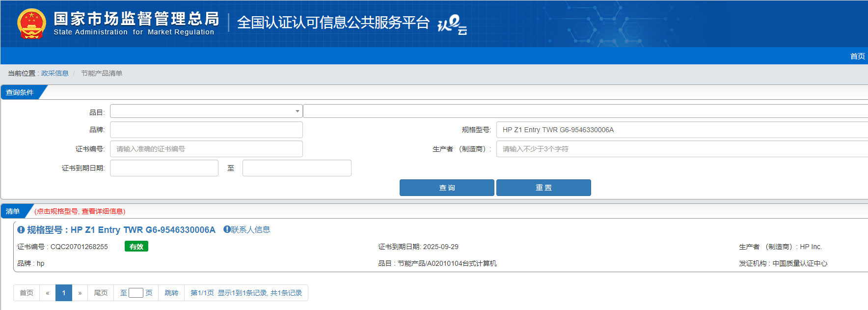Click 节能产品清单 breadcrumb item
The width and height of the screenshot is (868, 310).
click(102, 73)
